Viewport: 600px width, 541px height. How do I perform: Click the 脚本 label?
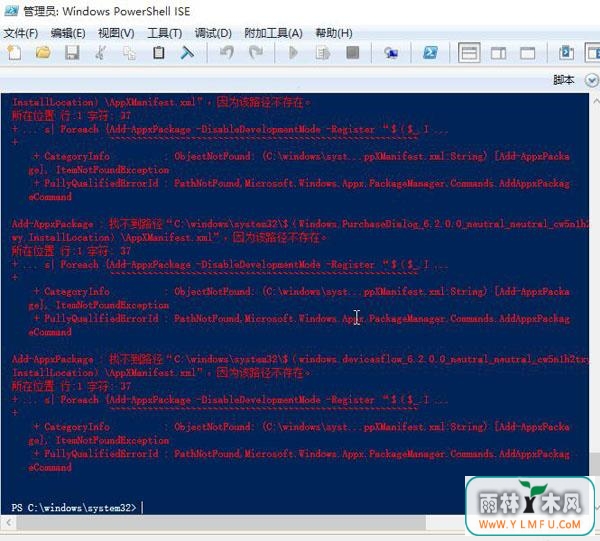coord(563,80)
